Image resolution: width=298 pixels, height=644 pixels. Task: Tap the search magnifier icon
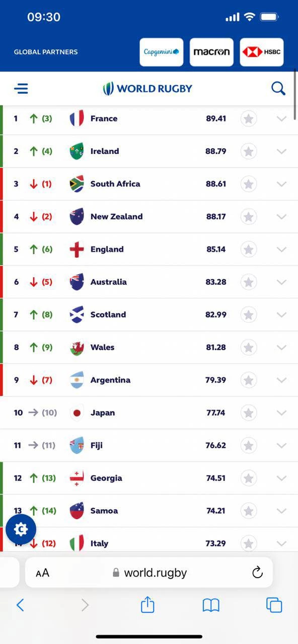click(278, 89)
